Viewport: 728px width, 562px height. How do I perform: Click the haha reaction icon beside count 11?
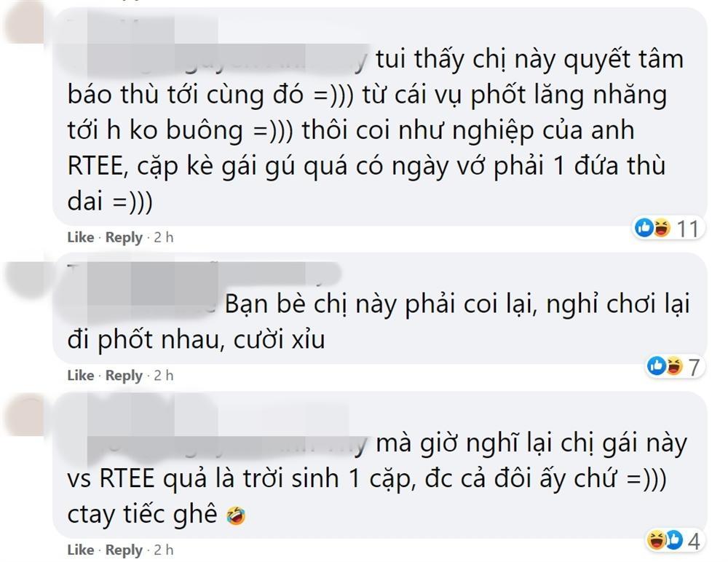pos(662,228)
